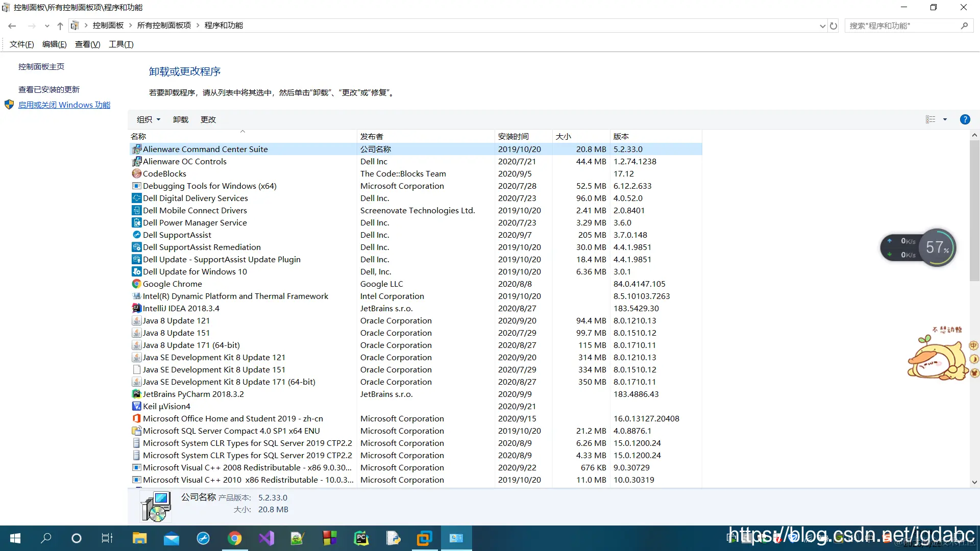Click the Google Chrome icon in program list
The height and width of the screenshot is (551, 980).
point(136,284)
